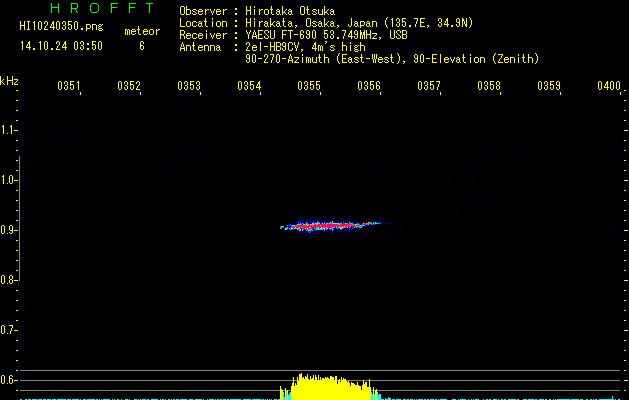Click the 1.1 kHz frequency label
Screen dimensions: 629x400
[x=8, y=130]
